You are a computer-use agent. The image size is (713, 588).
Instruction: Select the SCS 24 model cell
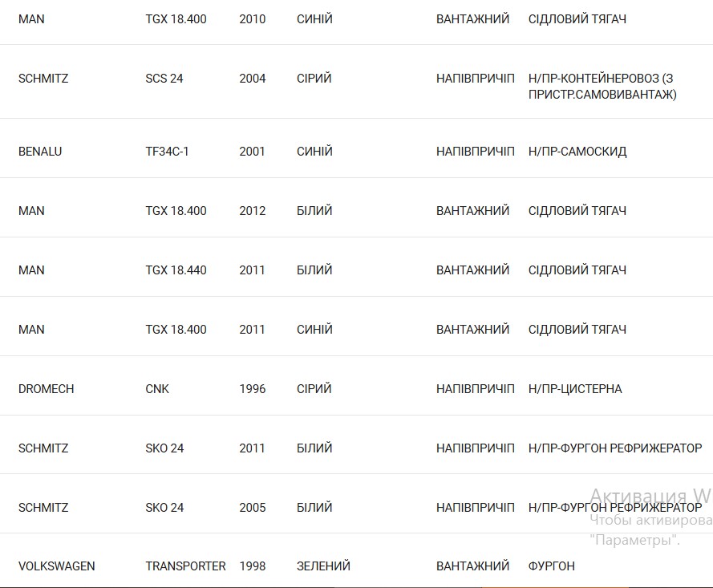coord(164,79)
